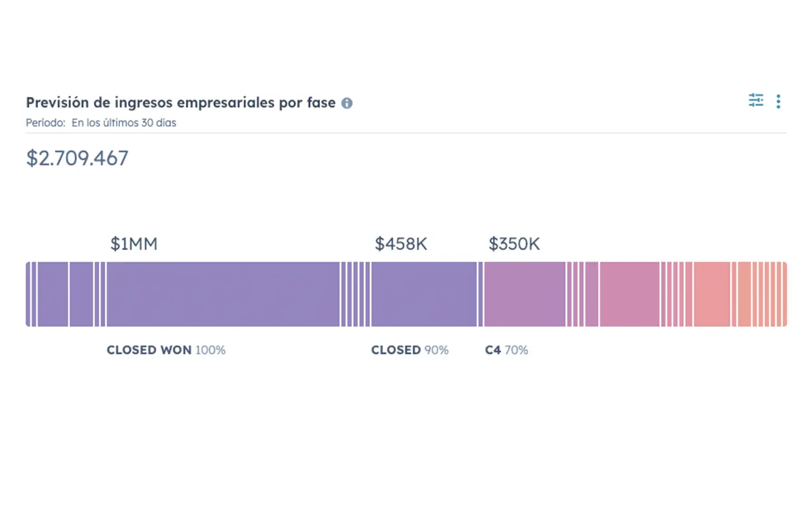Click the total amount $2.709.467
This screenshot has height=516, width=812.
77,158
